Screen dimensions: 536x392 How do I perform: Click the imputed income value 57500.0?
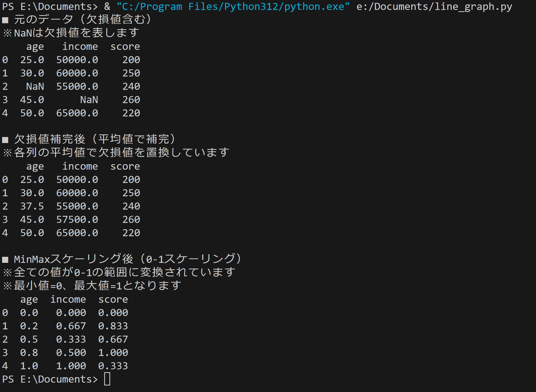point(77,219)
